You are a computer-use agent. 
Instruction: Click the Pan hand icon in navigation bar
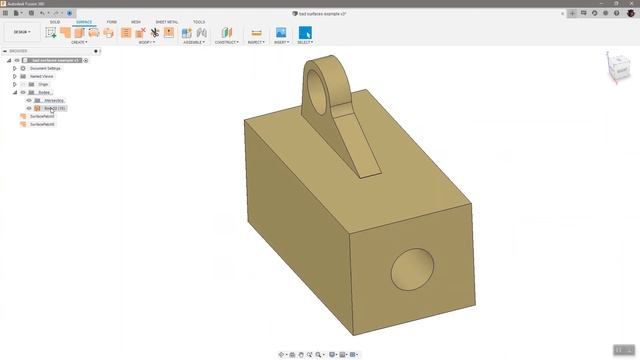click(x=301, y=355)
